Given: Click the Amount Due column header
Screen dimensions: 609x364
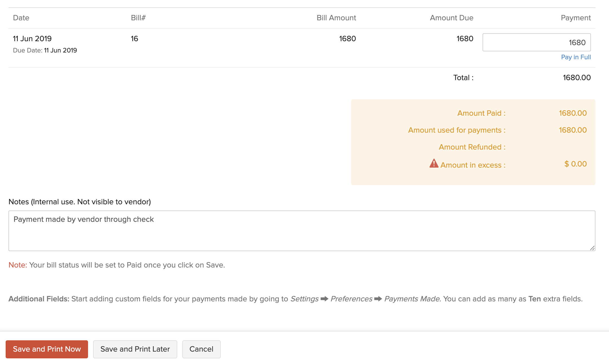Looking at the screenshot, I should [451, 18].
